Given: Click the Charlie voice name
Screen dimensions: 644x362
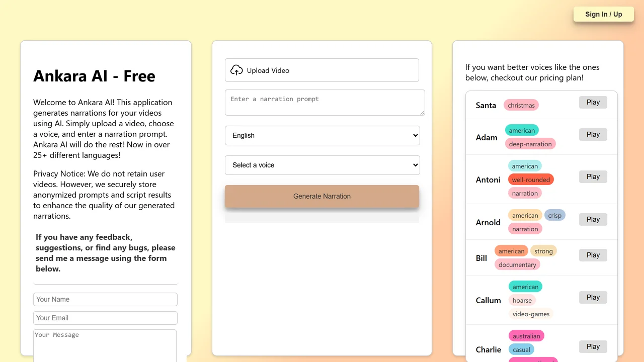Looking at the screenshot, I should click(489, 349).
